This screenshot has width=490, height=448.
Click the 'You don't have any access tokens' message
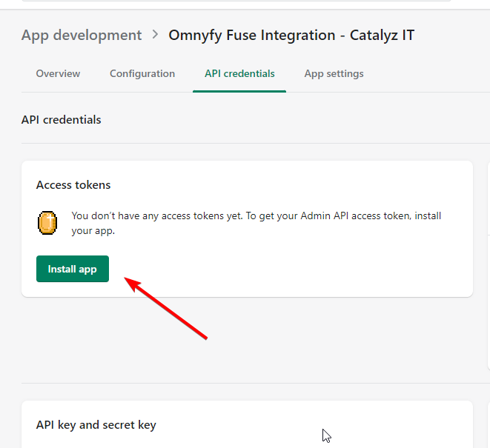(256, 223)
